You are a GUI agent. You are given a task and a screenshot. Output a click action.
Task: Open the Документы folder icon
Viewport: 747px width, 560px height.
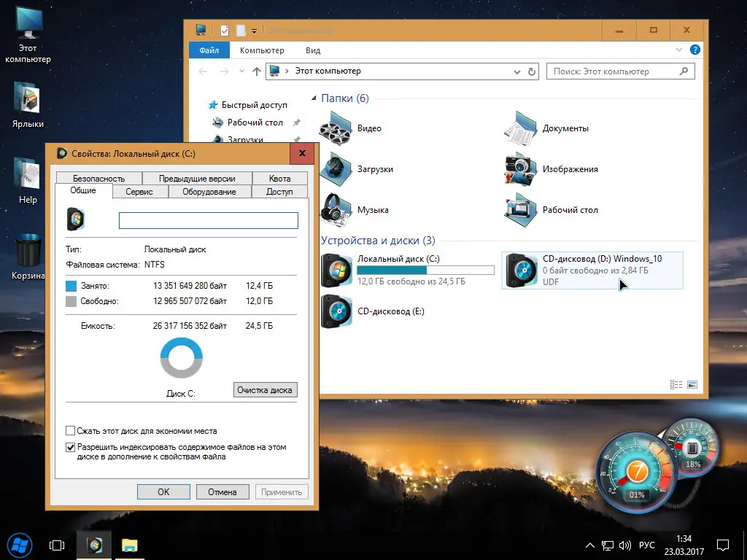pyautogui.click(x=521, y=128)
